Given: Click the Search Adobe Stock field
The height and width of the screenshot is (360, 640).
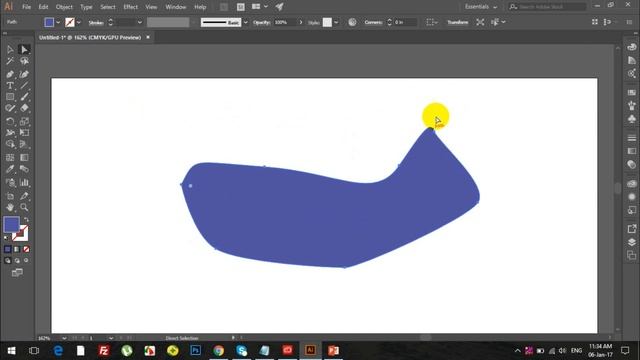Looking at the screenshot, I should 548,7.
